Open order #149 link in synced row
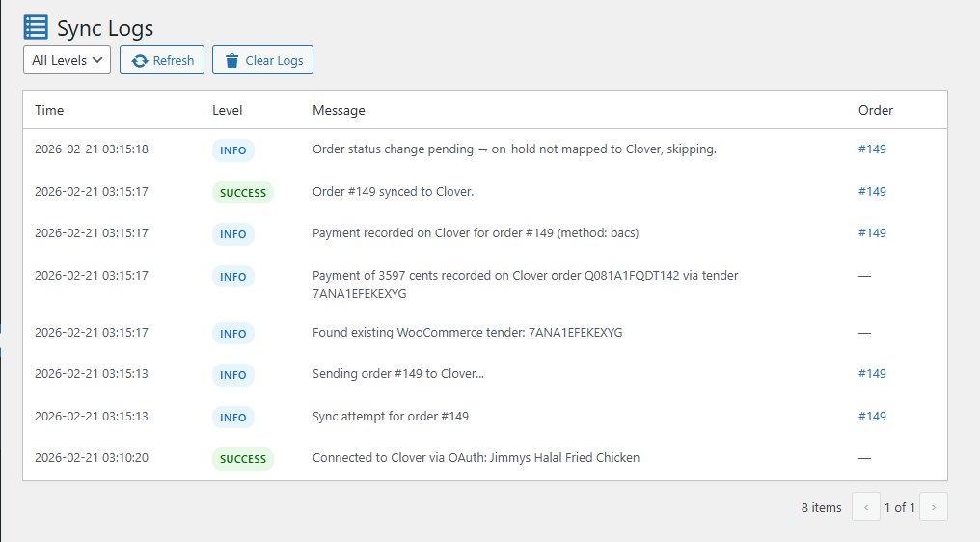This screenshot has width=980, height=542. coord(872,191)
